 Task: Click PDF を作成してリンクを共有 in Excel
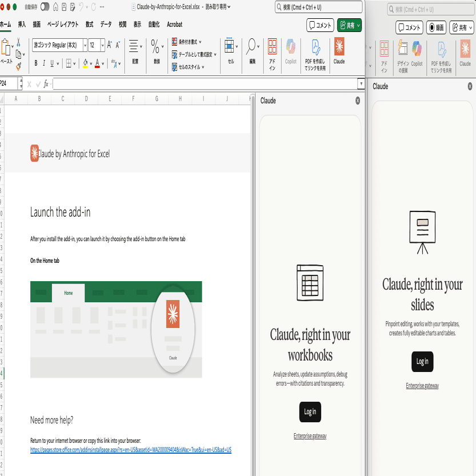(315, 54)
